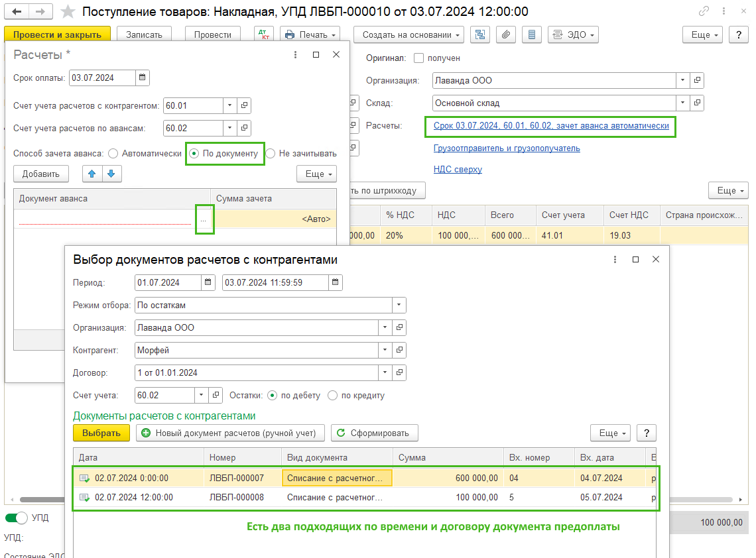The height and width of the screenshot is (558, 756).
Task: Select Автоматически advance offset option
Action: tap(113, 153)
